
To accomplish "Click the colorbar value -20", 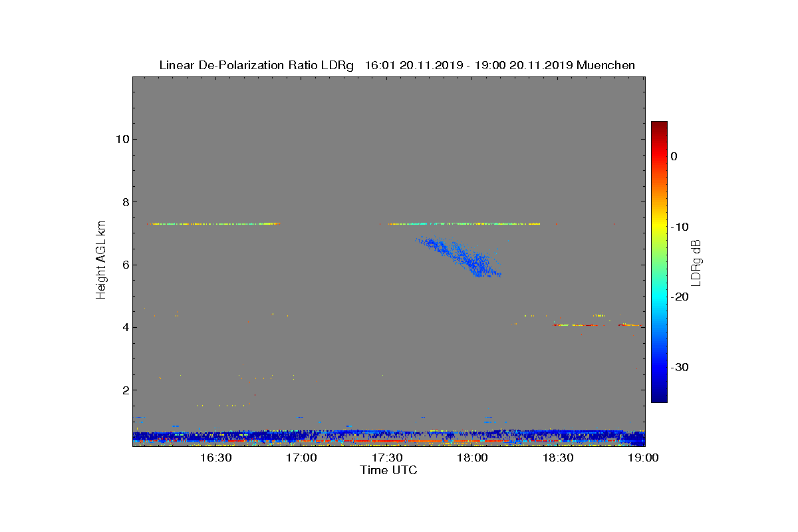I will tap(679, 297).
